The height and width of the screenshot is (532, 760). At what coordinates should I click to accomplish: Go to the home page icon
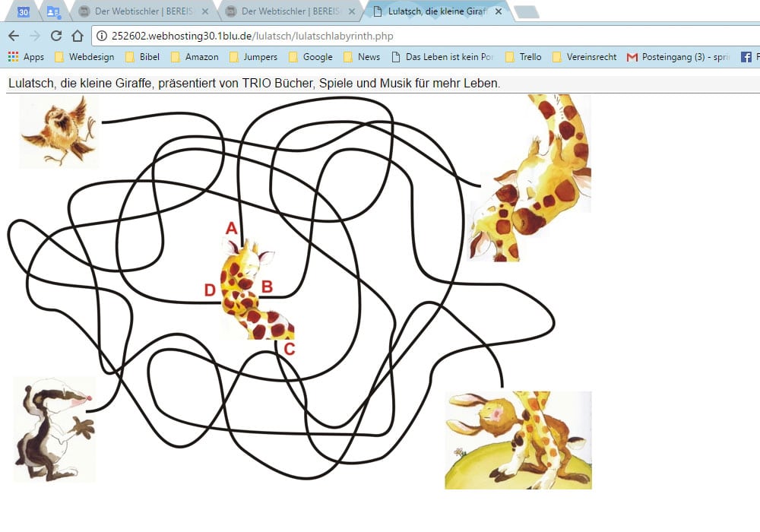click(78, 36)
